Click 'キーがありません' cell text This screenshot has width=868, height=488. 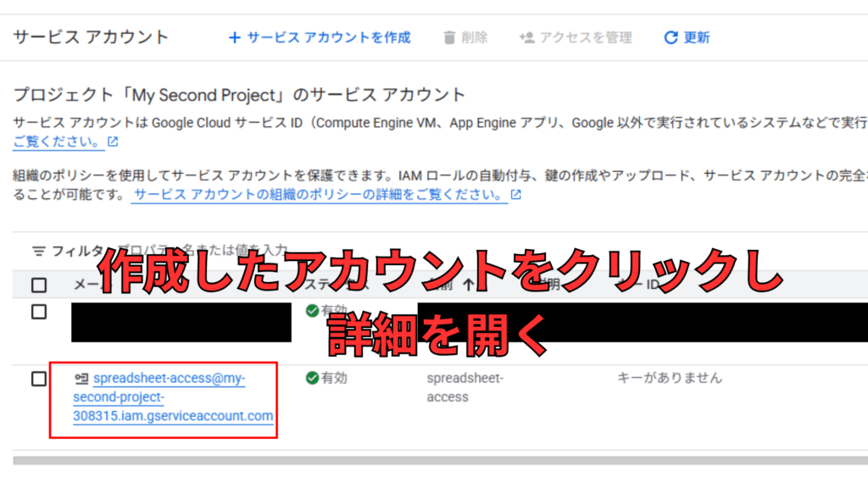point(670,378)
